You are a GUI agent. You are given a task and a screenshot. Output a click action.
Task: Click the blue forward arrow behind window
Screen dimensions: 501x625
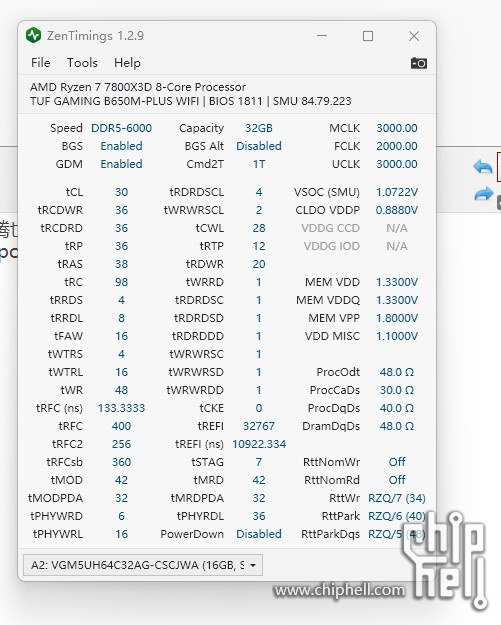click(483, 194)
